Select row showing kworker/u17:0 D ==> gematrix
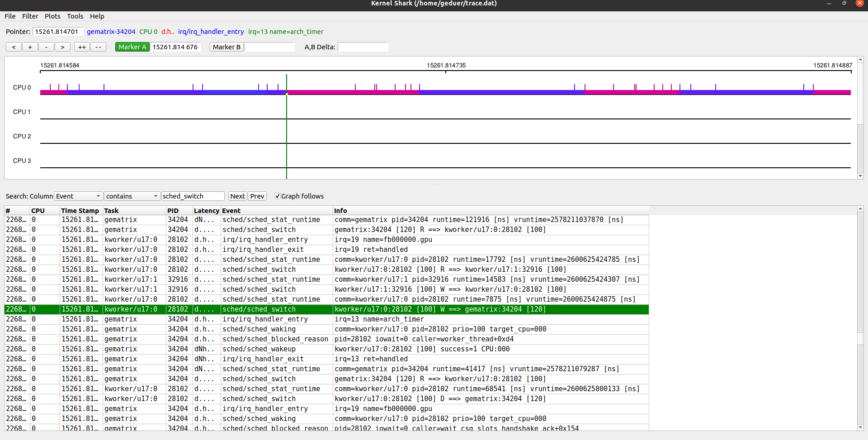 coord(327,399)
